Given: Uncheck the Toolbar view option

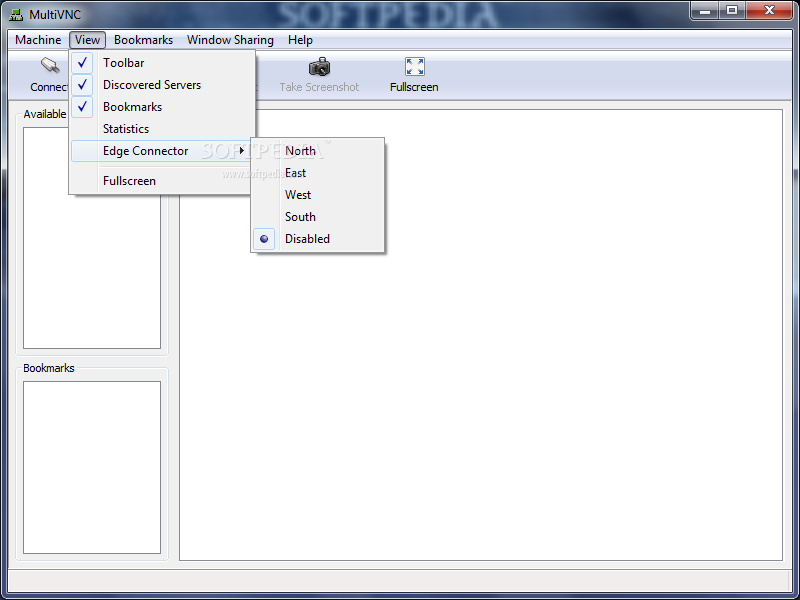Looking at the screenshot, I should coord(162,63).
